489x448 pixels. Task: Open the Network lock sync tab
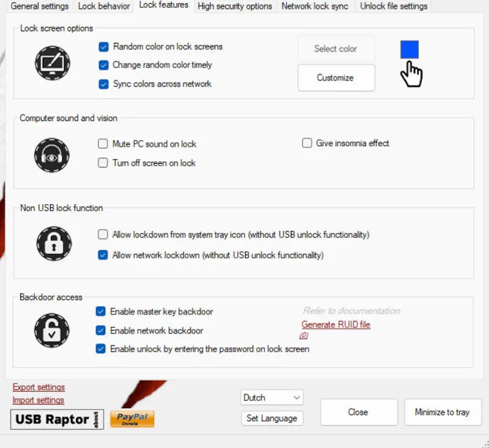[315, 6]
